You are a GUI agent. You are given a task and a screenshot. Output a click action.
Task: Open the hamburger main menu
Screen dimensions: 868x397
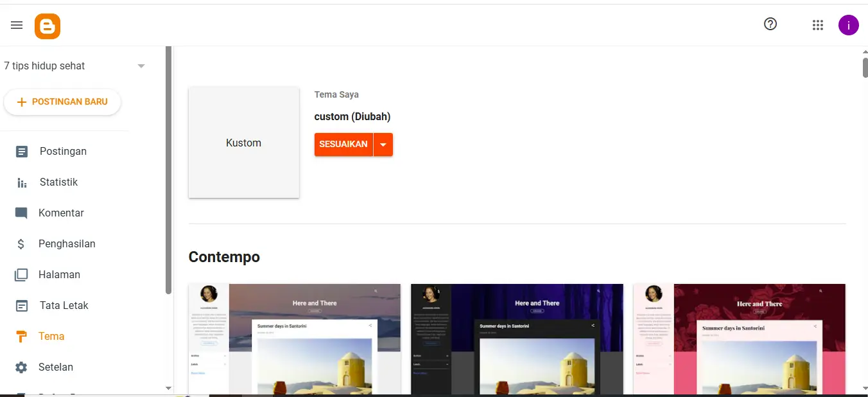(17, 25)
